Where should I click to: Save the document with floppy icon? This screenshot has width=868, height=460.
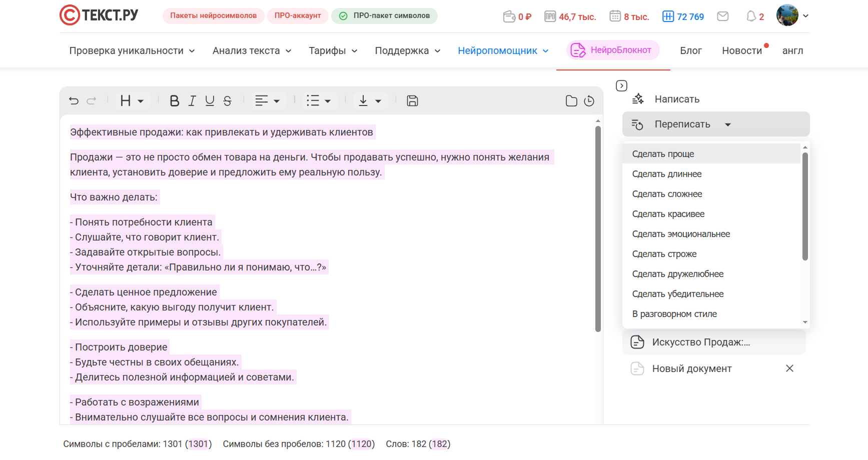click(x=412, y=101)
